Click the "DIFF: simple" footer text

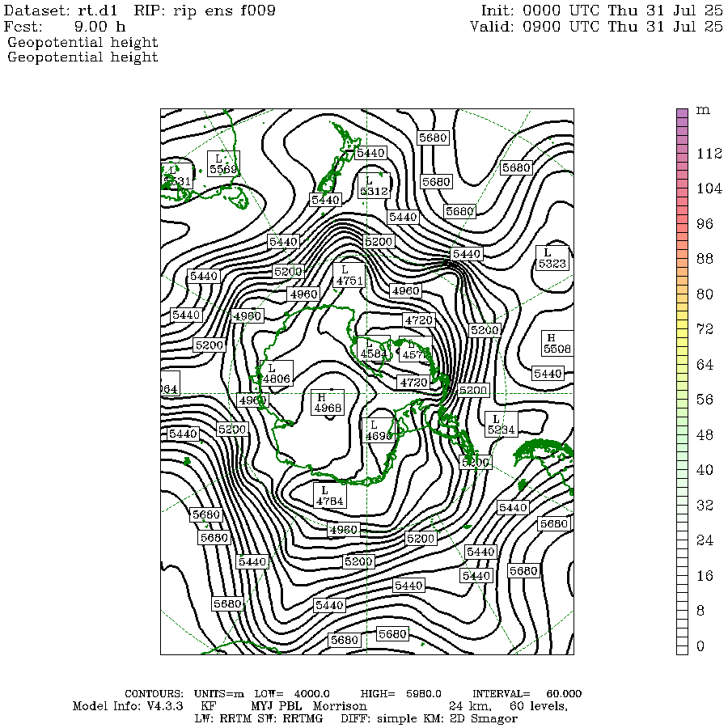(379, 719)
